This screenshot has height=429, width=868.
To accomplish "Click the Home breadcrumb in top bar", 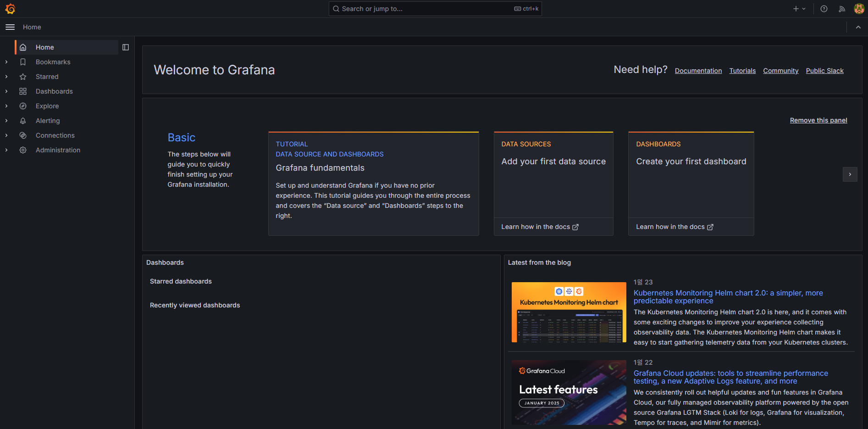I will point(32,27).
